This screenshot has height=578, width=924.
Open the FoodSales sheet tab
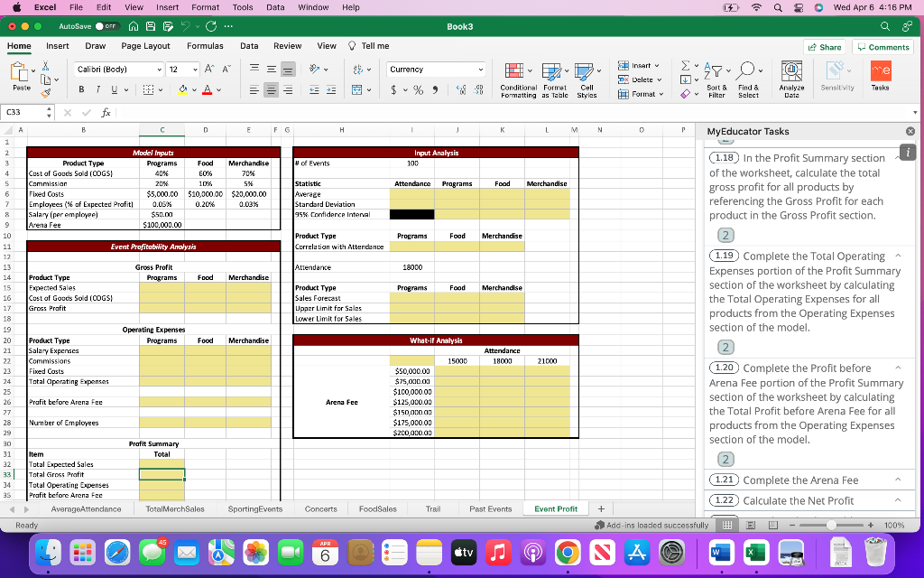377,508
